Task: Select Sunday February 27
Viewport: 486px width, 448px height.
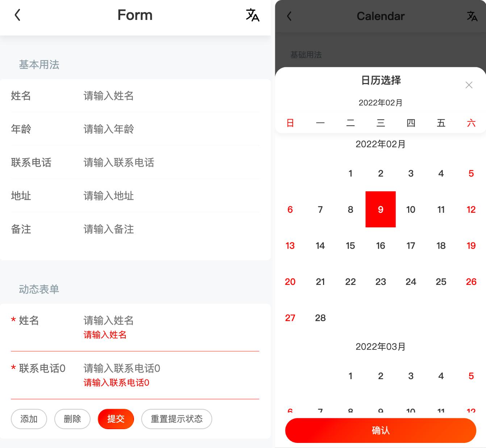Action: (x=290, y=318)
